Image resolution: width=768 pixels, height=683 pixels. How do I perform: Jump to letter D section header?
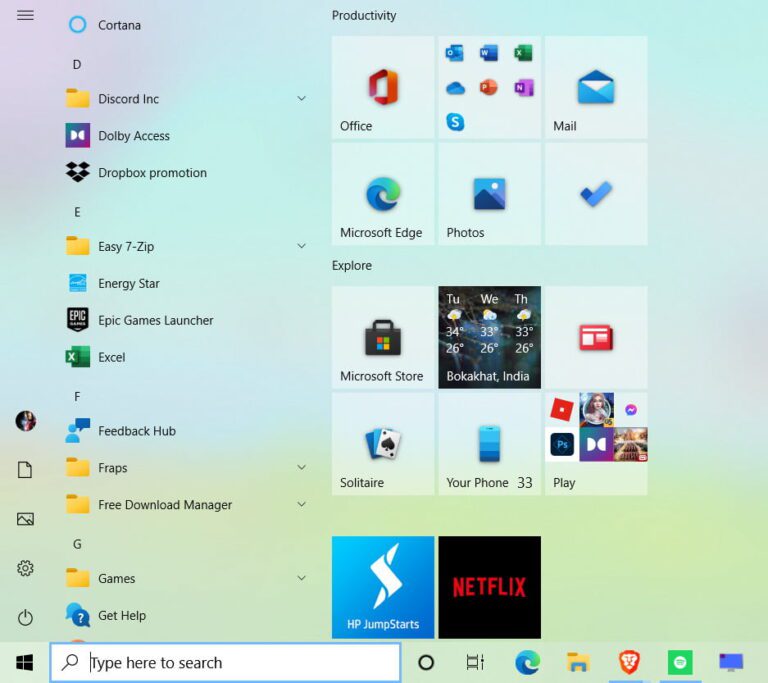[x=77, y=65]
